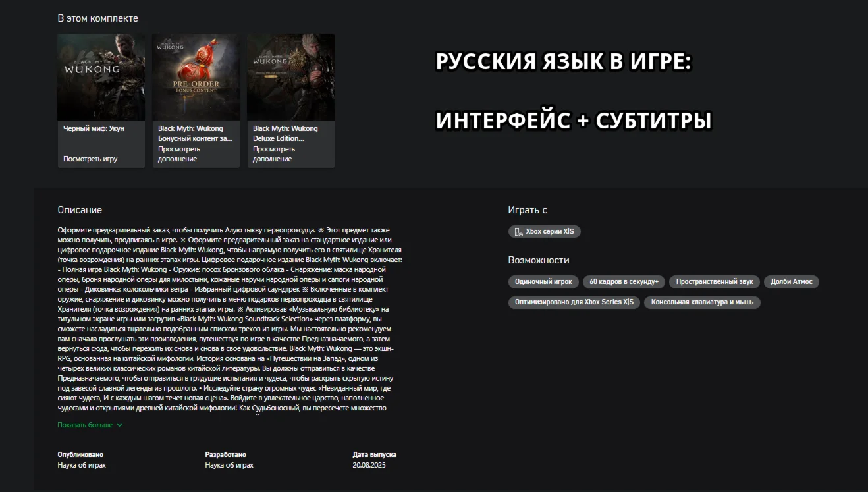The height and width of the screenshot is (492, 868).
Task: Select Консольная клавиатура и мышь tag
Action: click(x=703, y=302)
